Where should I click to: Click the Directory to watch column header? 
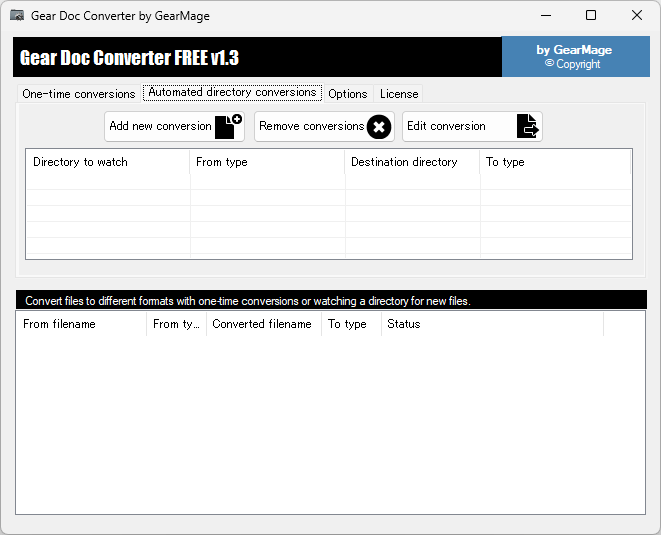pyautogui.click(x=107, y=162)
